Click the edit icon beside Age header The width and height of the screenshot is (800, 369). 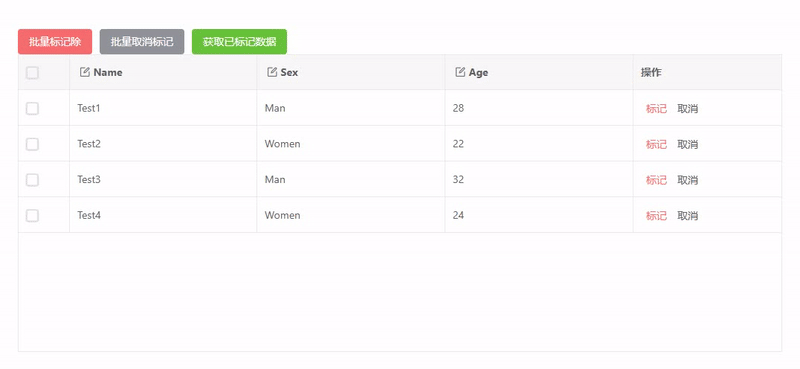(460, 72)
